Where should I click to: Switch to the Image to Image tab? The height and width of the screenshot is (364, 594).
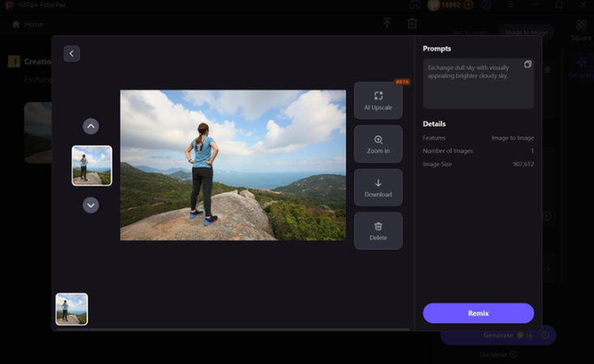(x=524, y=32)
